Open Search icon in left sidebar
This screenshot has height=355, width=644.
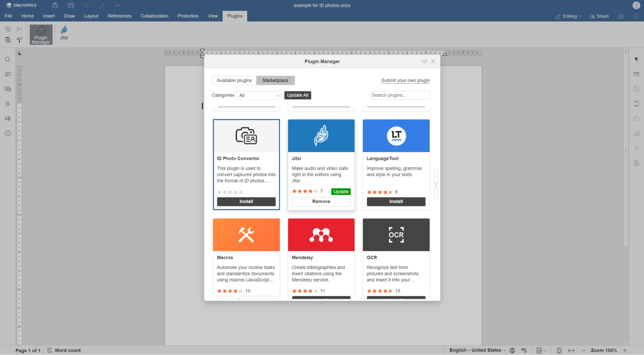(8, 59)
